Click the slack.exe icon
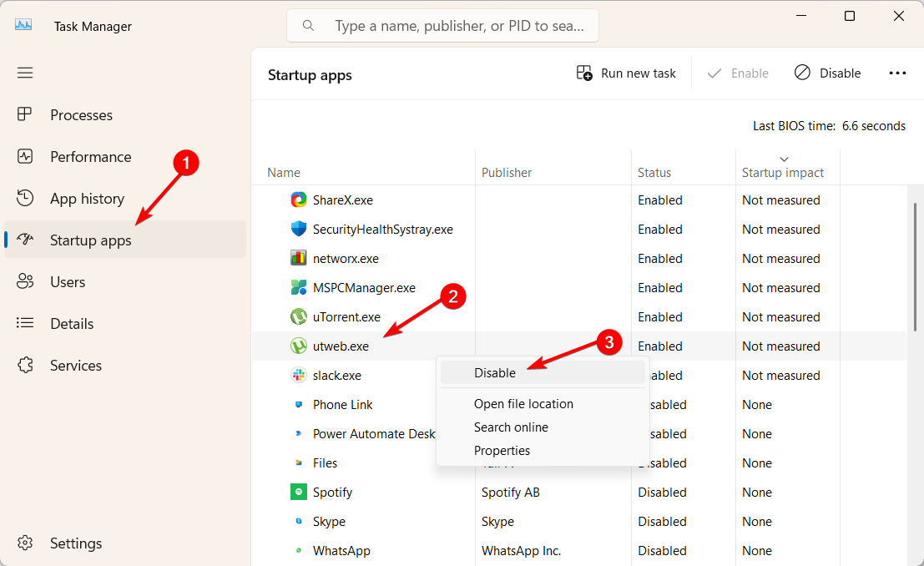 pos(299,375)
